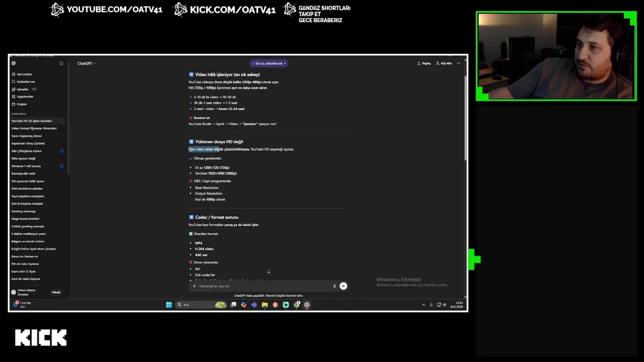Viewport: 644px width, 362px height.
Task: Open chat Pet oto kutu toplama
Action: pyautogui.click(x=25, y=264)
